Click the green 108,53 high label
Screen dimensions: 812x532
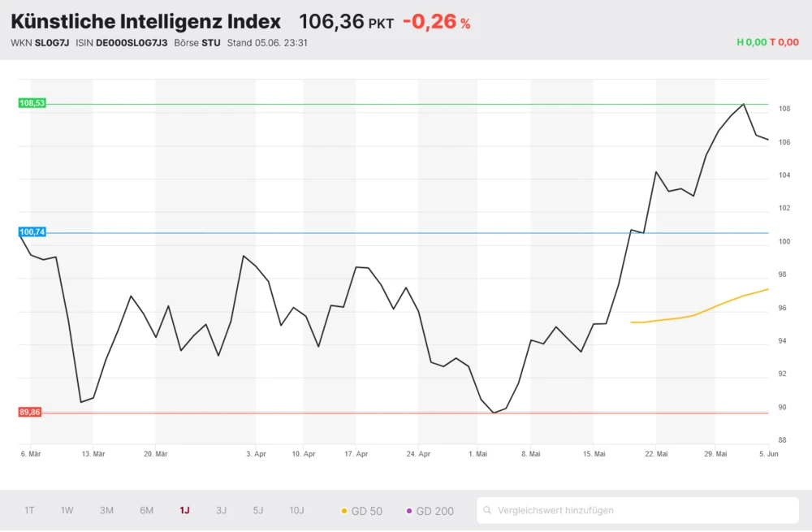tap(32, 103)
